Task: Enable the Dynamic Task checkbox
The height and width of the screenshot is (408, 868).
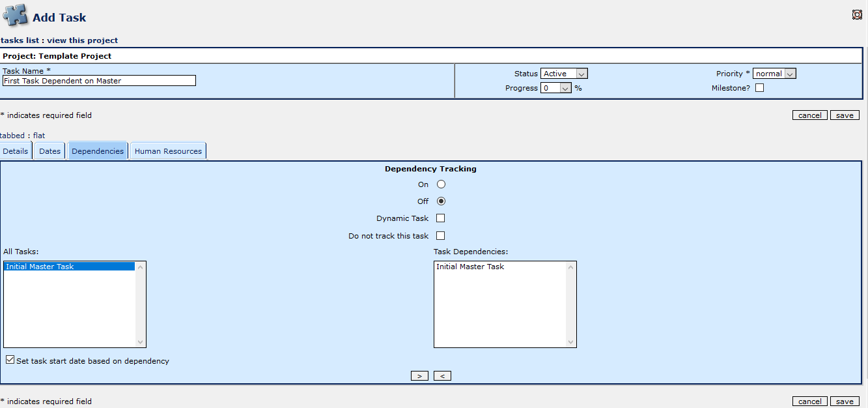Action: [441, 218]
